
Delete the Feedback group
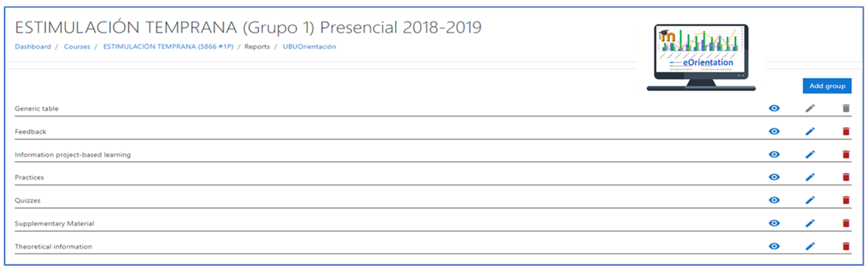click(846, 131)
